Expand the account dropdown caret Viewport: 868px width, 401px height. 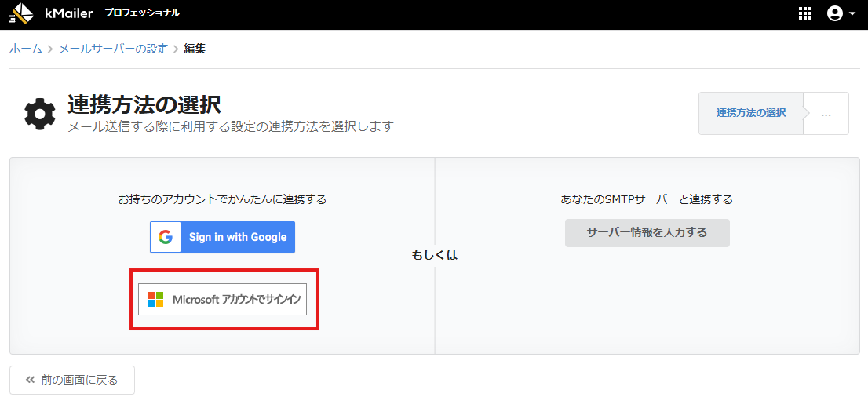pos(852,14)
